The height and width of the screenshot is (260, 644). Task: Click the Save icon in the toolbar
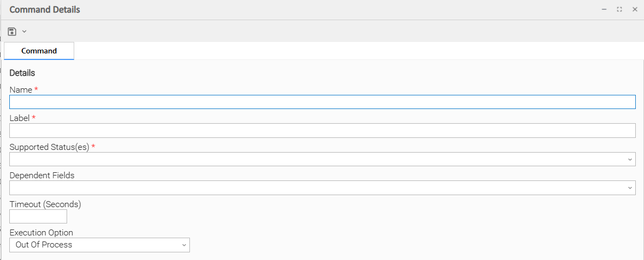click(x=12, y=32)
